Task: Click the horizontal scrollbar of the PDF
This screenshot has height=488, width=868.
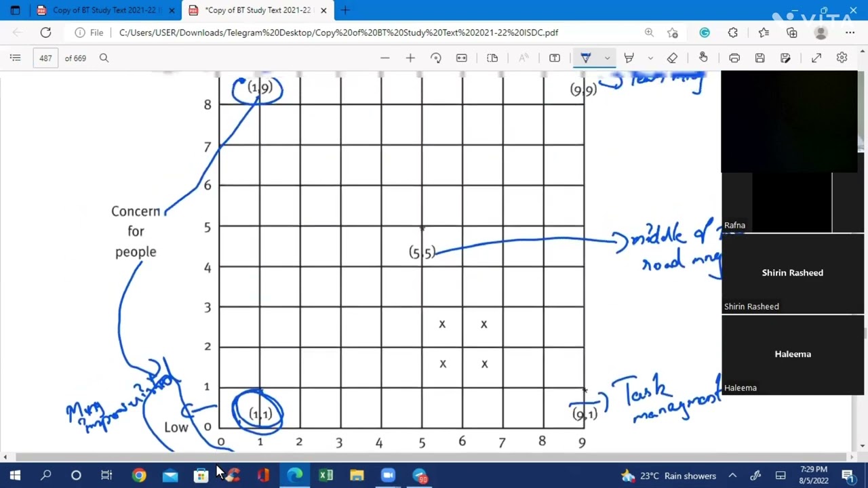Action: tap(427, 457)
